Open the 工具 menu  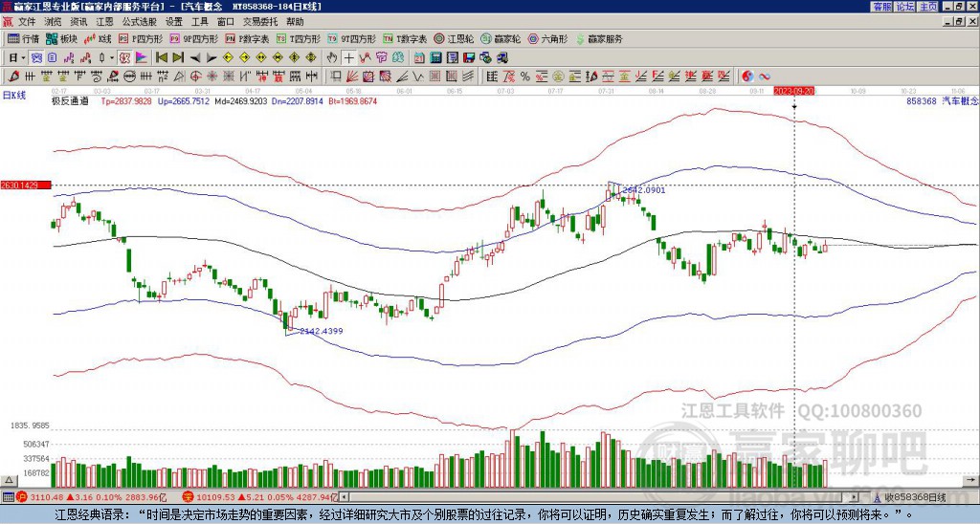coord(200,22)
